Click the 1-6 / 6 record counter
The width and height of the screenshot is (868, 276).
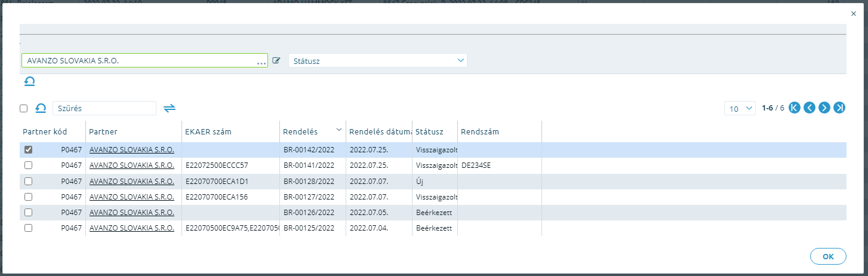[x=773, y=108]
